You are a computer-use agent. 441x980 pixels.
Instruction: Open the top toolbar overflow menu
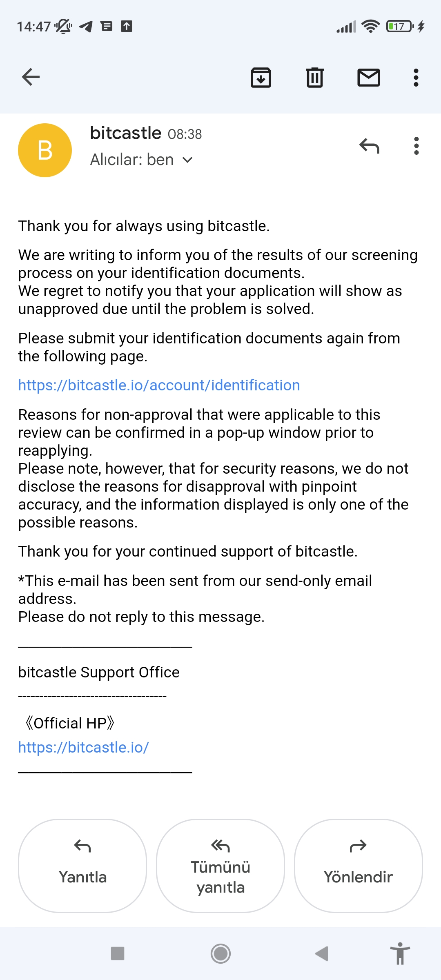click(416, 78)
